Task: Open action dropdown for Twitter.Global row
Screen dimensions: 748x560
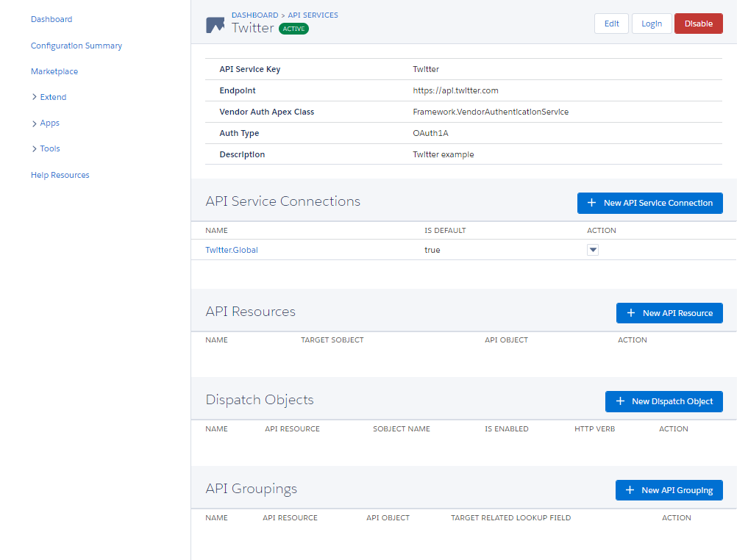Action: pos(593,250)
